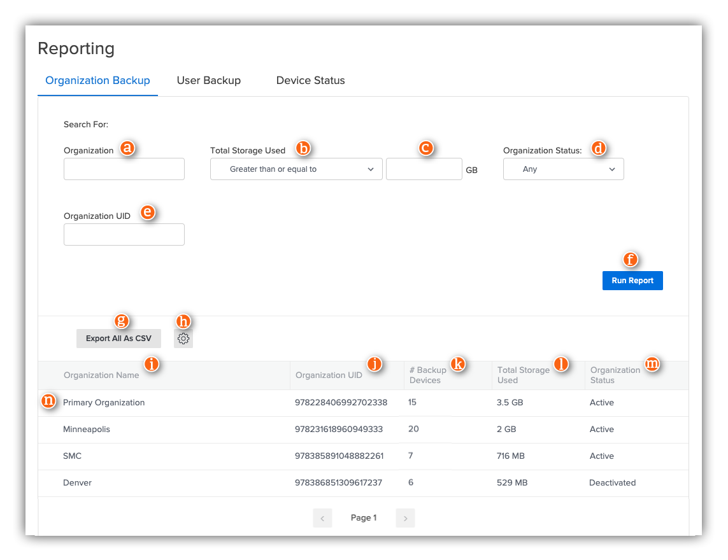Click the Run Report button

(632, 280)
